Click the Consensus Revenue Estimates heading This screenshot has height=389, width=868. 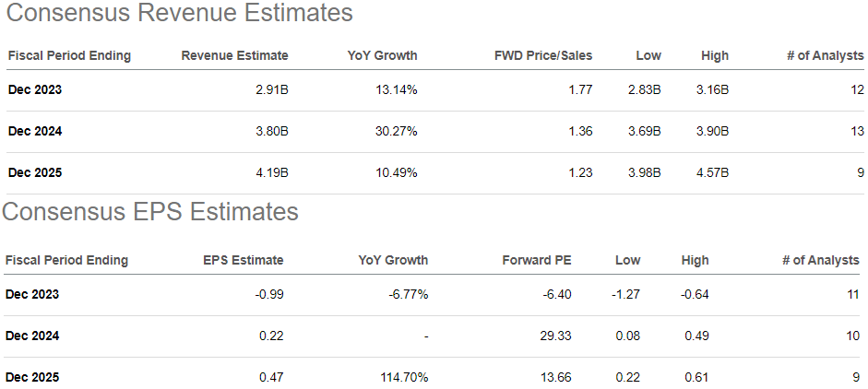tap(176, 14)
